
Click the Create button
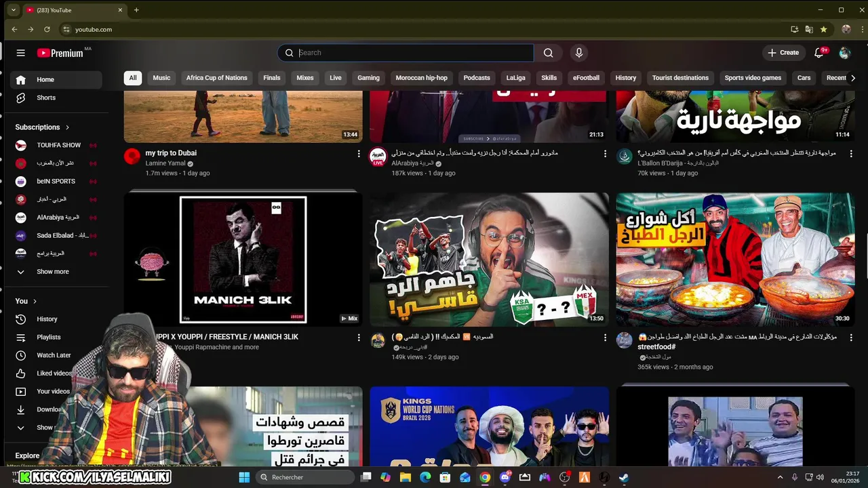tap(783, 53)
